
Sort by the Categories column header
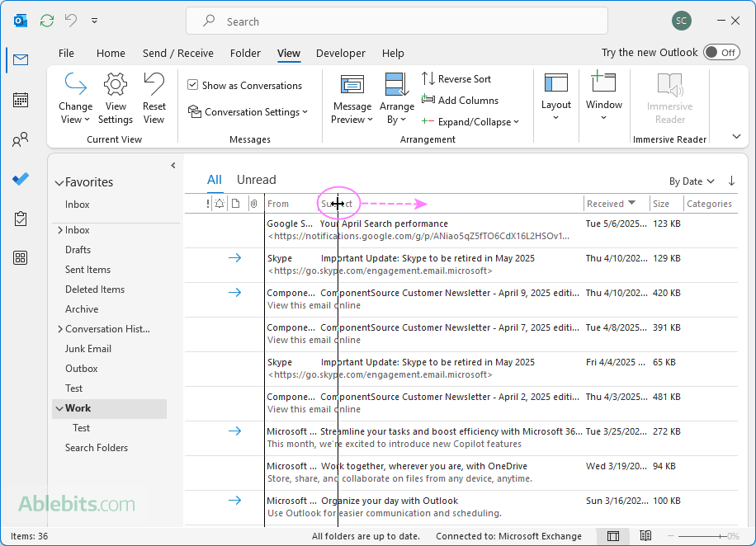(711, 204)
